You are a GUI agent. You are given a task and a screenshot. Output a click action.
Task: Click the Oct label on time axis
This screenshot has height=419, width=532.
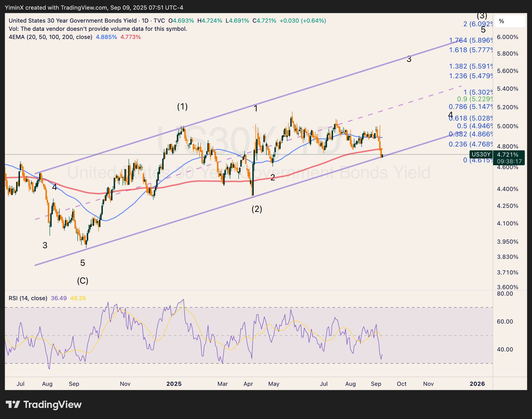point(401,384)
